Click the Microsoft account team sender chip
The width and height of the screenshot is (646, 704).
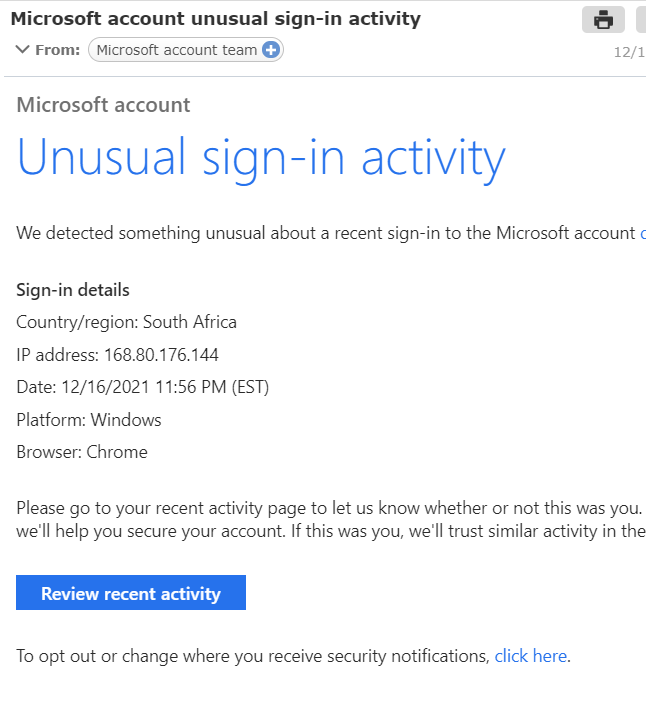176,50
